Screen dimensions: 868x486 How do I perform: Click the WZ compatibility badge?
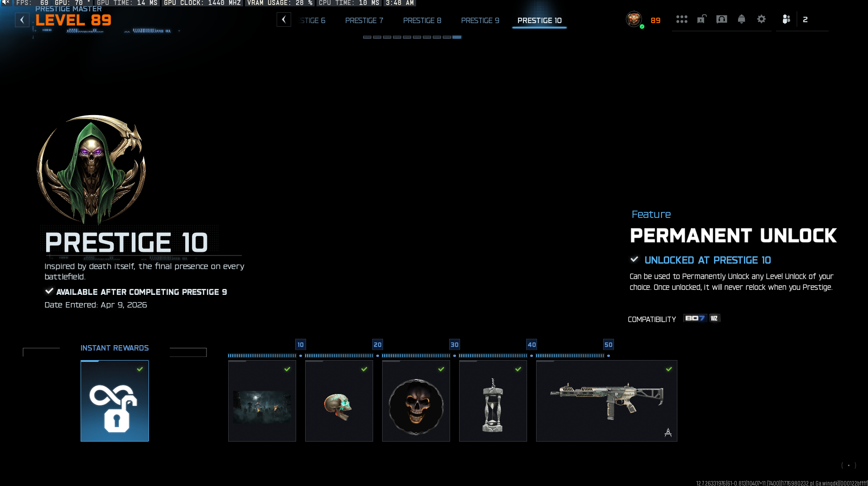click(715, 318)
